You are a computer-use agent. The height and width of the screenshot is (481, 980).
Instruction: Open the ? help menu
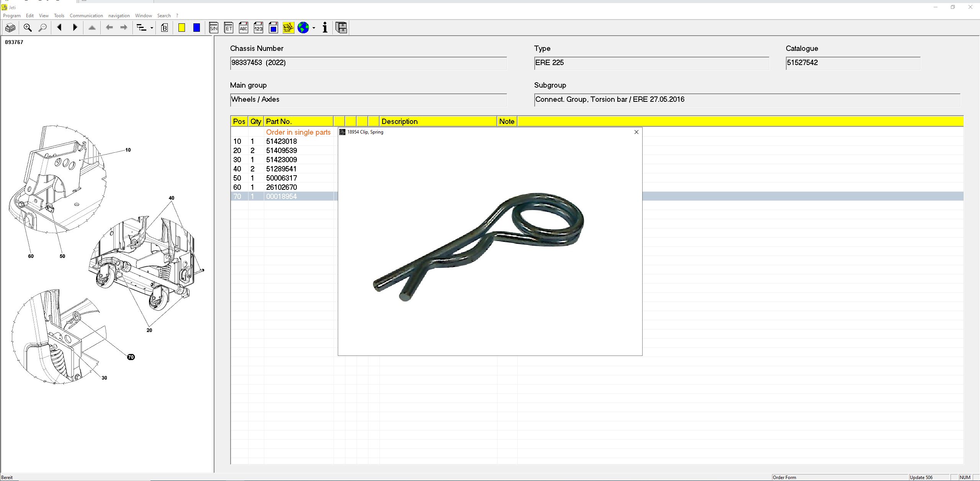pyautogui.click(x=177, y=16)
